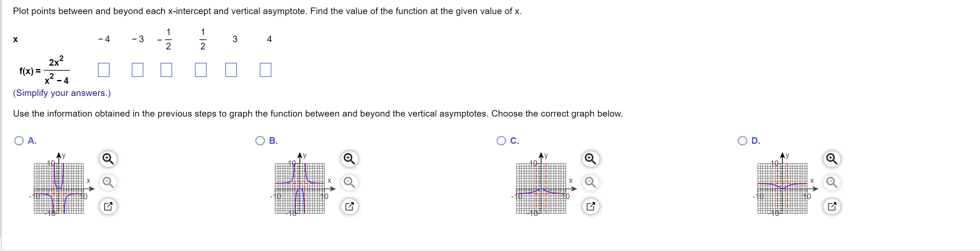The height and width of the screenshot is (251, 980).
Task: Click the answer box under x = 3
Action: tap(232, 70)
